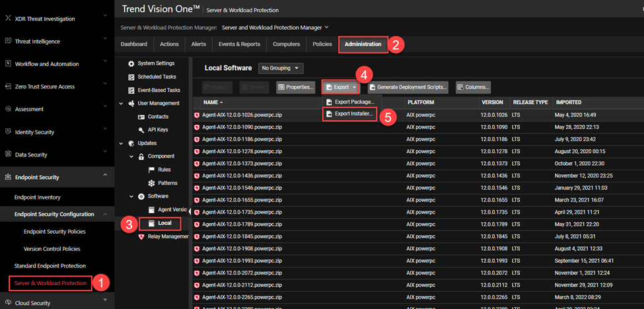Collapse the Updates tree node

click(x=121, y=143)
